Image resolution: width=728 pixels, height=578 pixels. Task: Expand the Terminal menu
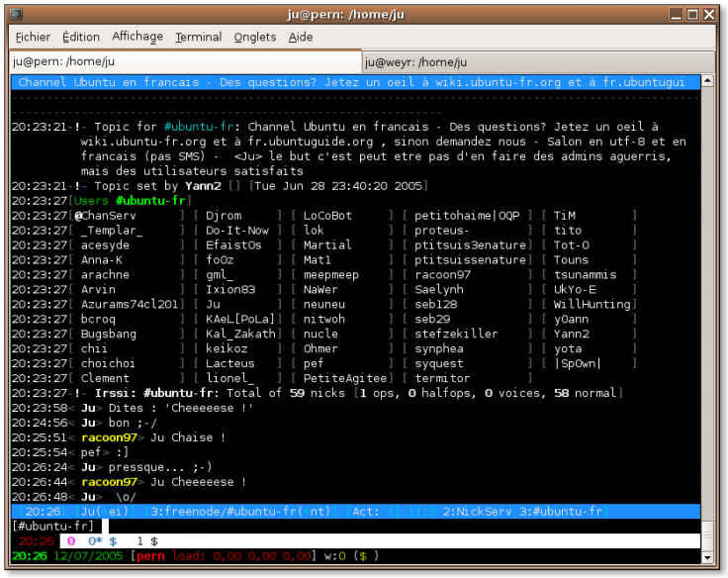pyautogui.click(x=198, y=38)
